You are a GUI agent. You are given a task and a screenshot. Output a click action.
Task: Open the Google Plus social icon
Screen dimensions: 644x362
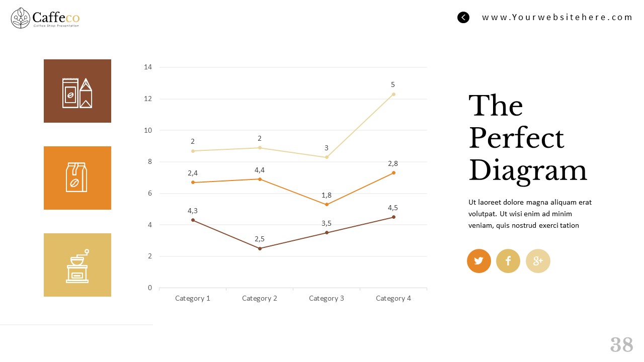pos(538,261)
